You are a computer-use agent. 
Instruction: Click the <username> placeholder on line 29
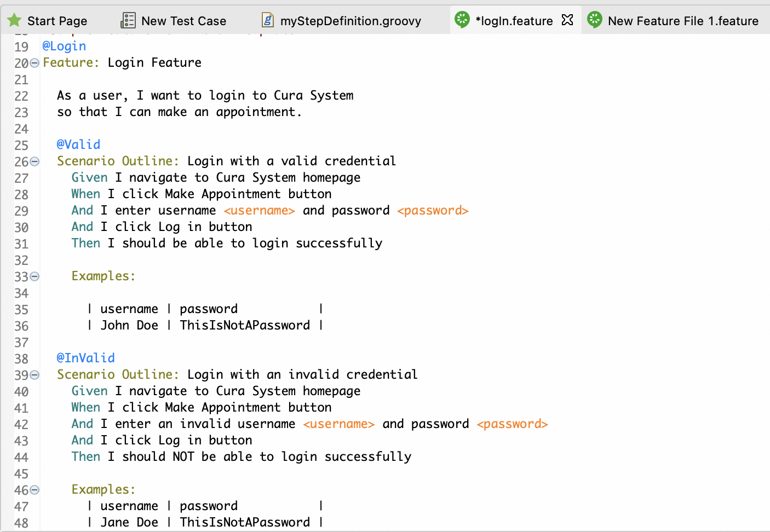click(259, 210)
